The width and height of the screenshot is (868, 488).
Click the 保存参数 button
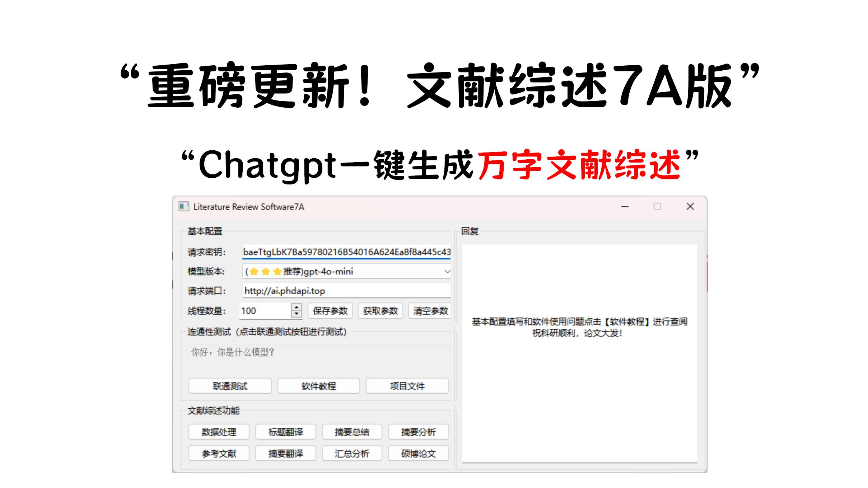330,311
